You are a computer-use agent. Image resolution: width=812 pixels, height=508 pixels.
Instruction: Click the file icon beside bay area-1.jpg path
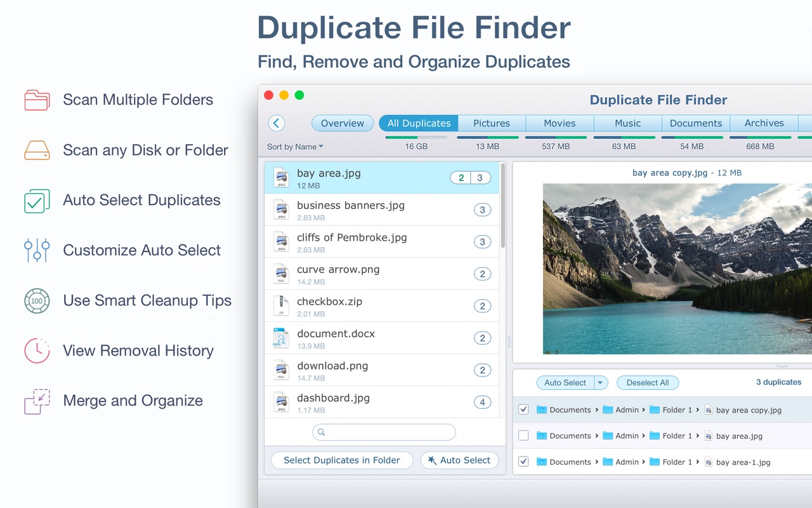pyautogui.click(x=709, y=462)
